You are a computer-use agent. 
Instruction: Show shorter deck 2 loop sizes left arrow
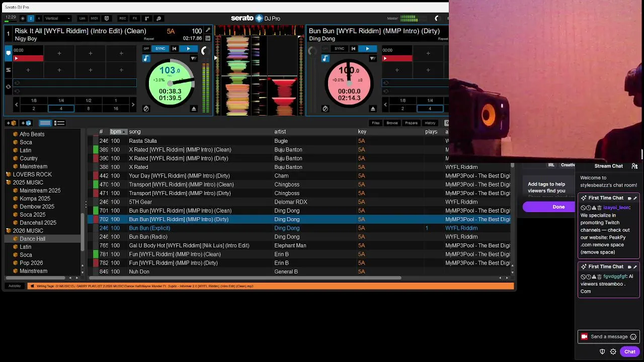(x=385, y=105)
